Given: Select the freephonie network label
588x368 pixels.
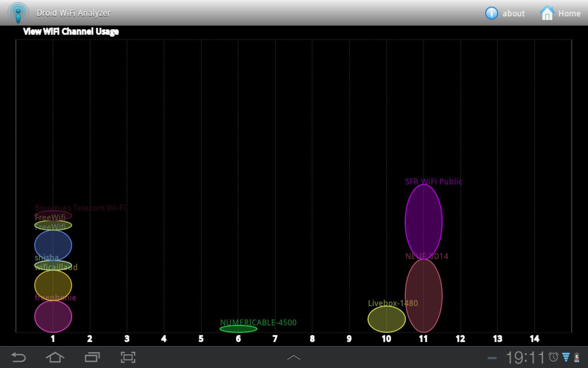Looking at the screenshot, I should pos(56,298).
